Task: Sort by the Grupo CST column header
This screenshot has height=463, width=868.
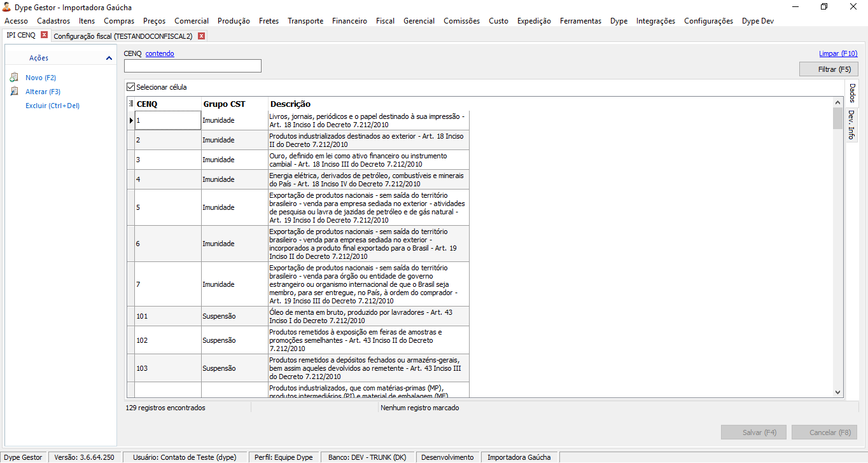Action: pos(234,104)
